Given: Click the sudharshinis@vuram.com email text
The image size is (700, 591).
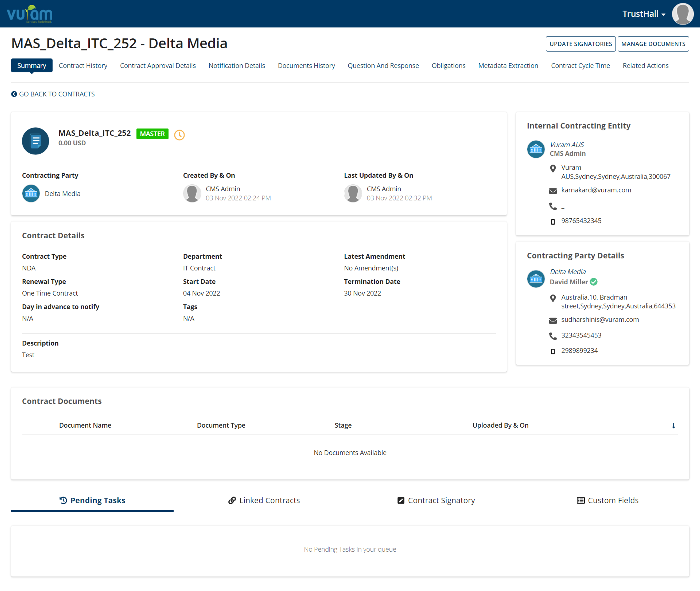Looking at the screenshot, I should 600,320.
